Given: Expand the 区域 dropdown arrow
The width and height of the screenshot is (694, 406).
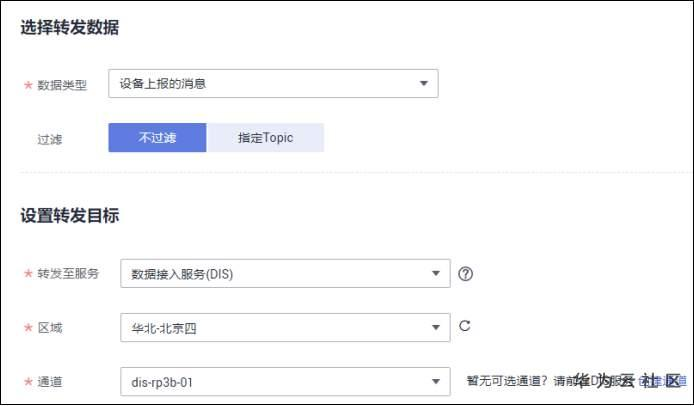Looking at the screenshot, I should (x=435, y=327).
